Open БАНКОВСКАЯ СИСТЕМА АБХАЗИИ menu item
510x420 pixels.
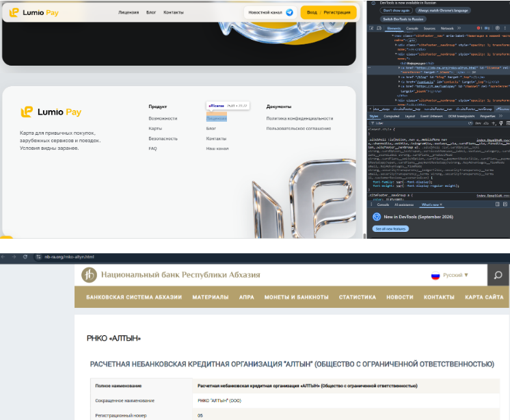pyautogui.click(x=134, y=297)
